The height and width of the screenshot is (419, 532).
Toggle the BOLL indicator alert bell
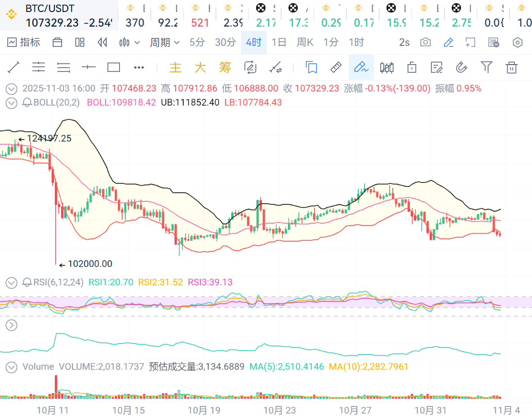[x=27, y=103]
